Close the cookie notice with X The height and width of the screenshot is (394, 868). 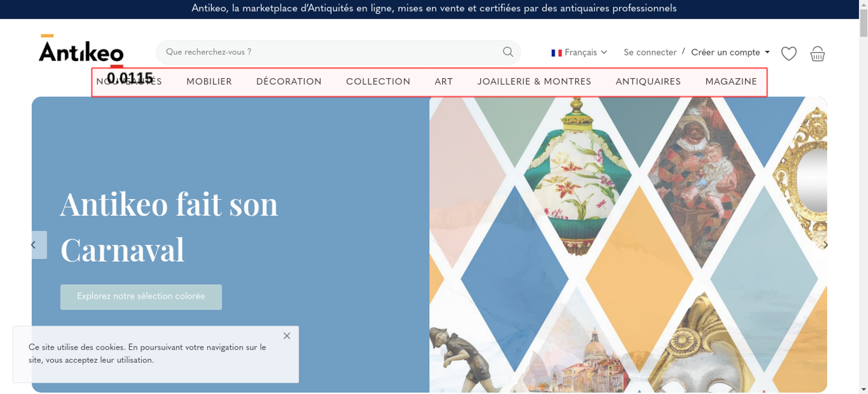tap(287, 336)
